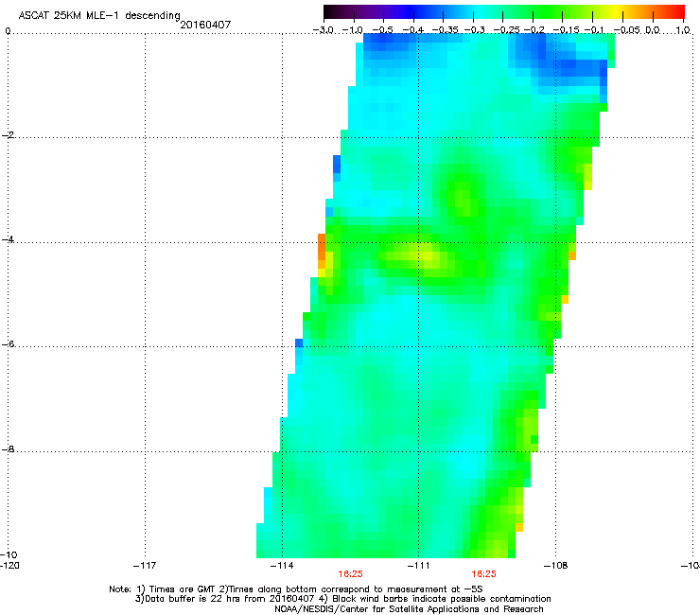Viewport: 700px width, 615px height.
Task: Click the "-1.0" color bar label
Action: [x=352, y=30]
